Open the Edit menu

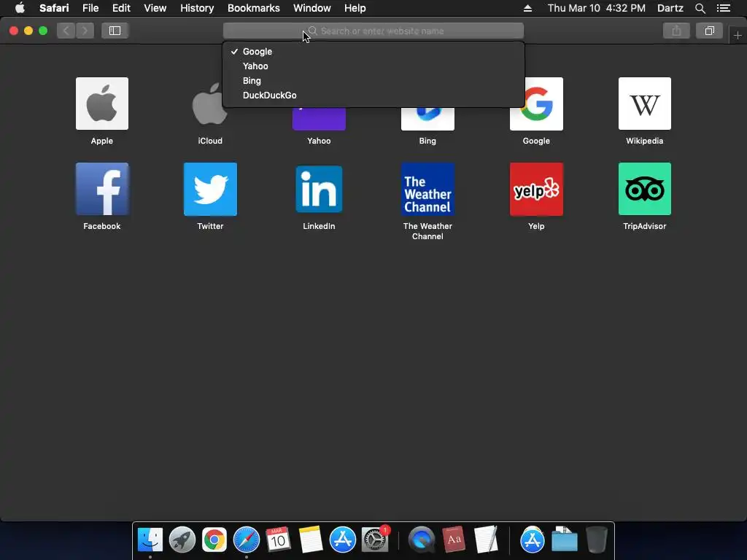click(121, 8)
